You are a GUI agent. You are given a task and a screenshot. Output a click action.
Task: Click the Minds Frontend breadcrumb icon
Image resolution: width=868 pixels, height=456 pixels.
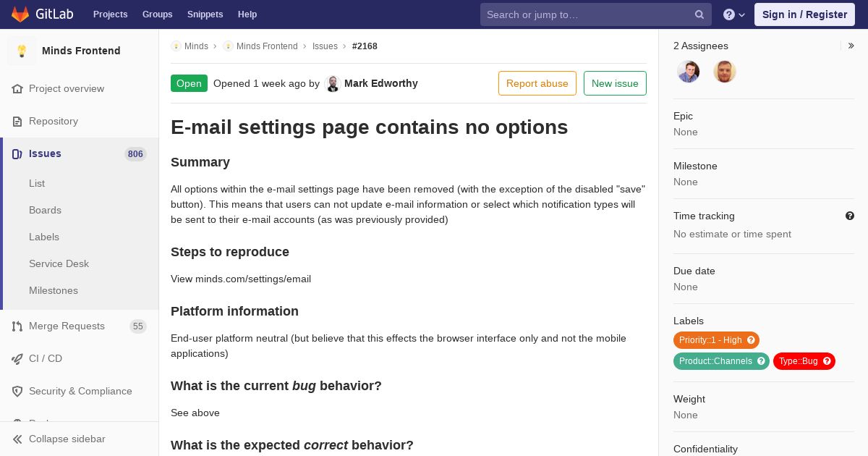[228, 46]
